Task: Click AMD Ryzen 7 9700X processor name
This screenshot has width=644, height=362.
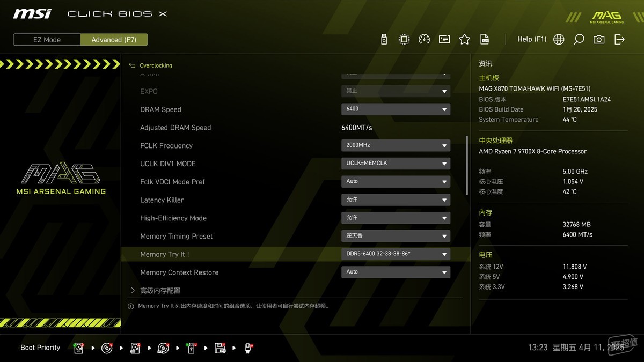Action: 532,151
